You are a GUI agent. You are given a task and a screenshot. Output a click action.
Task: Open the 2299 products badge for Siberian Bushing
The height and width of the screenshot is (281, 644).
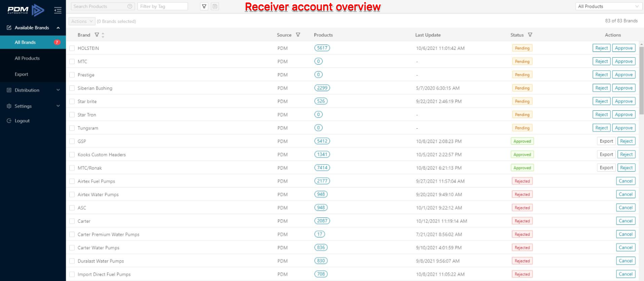[322, 88]
